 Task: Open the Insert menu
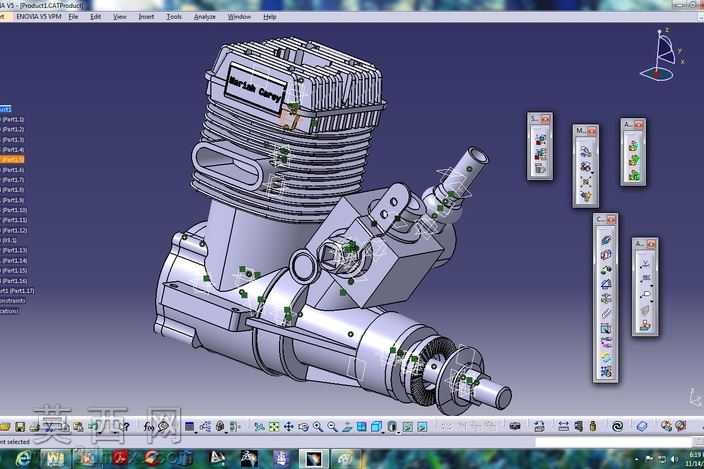(146, 17)
